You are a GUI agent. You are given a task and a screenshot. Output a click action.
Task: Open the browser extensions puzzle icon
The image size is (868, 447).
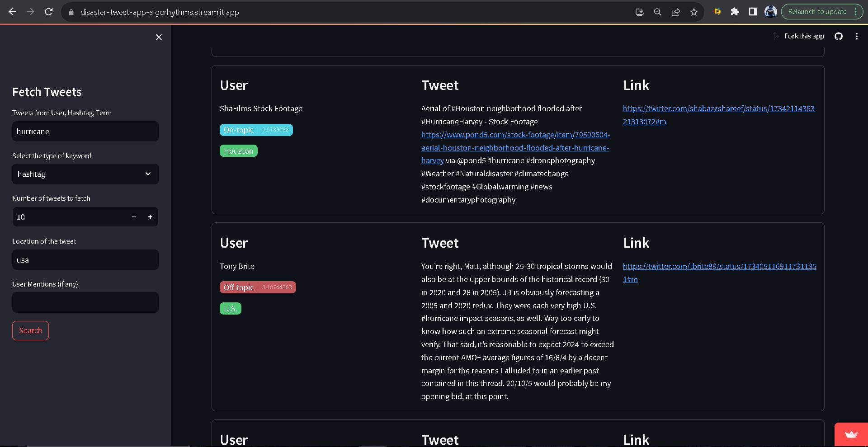pos(735,12)
